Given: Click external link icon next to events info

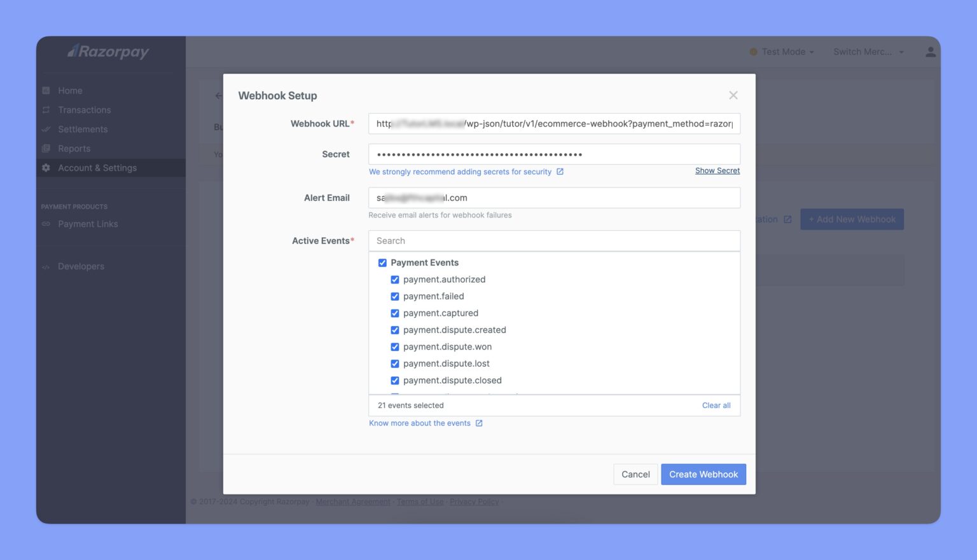Looking at the screenshot, I should click(x=479, y=423).
